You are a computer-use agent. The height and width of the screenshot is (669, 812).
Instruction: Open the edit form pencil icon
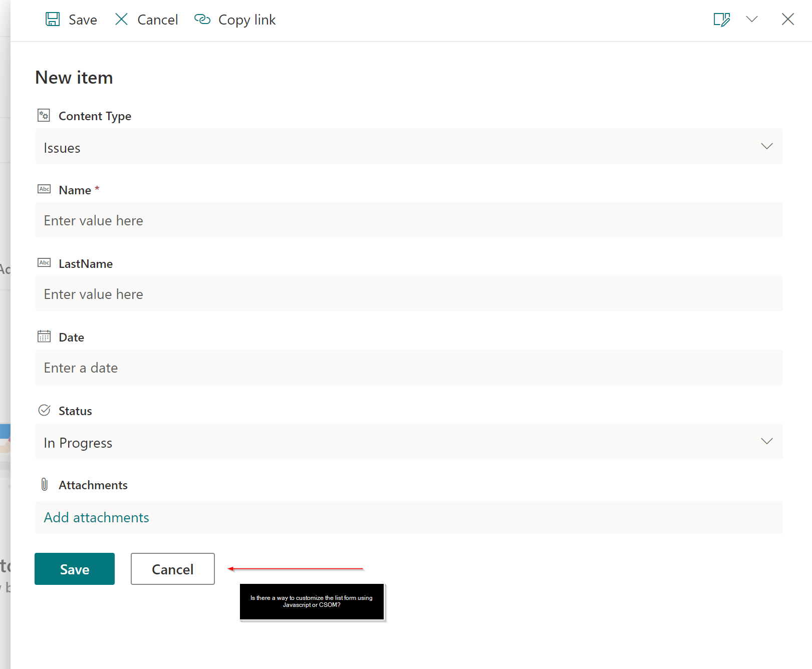click(721, 19)
